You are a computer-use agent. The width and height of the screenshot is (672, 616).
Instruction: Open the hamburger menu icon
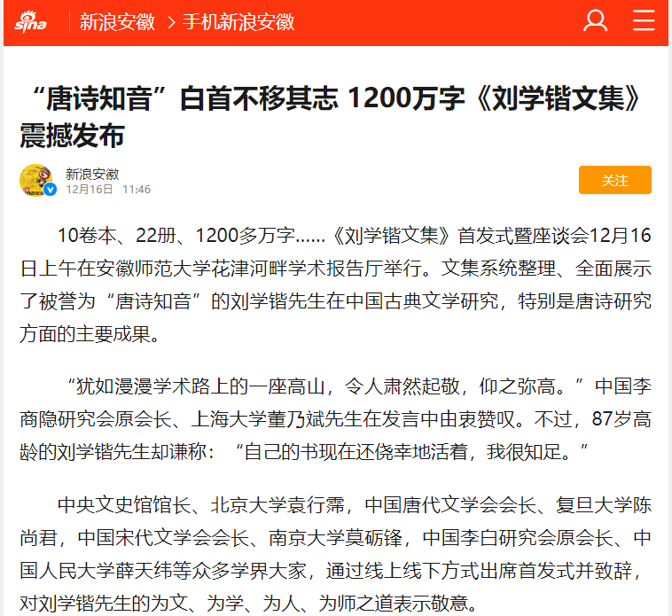coord(644,20)
